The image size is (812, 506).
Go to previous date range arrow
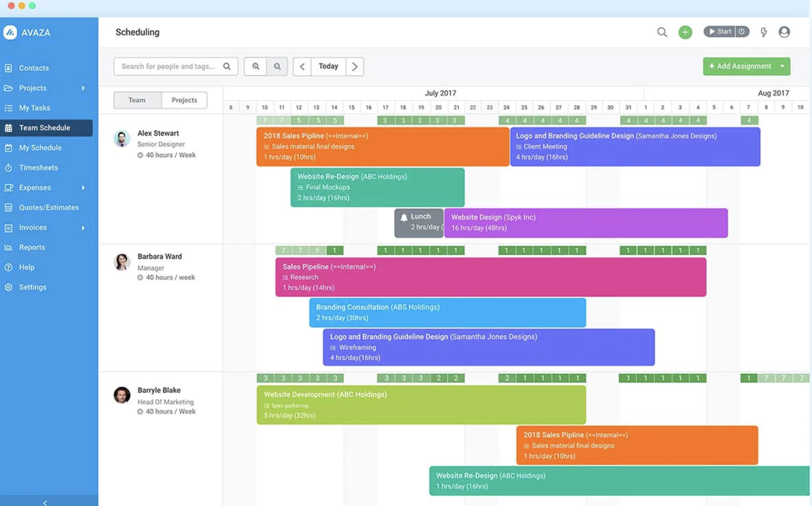point(302,66)
